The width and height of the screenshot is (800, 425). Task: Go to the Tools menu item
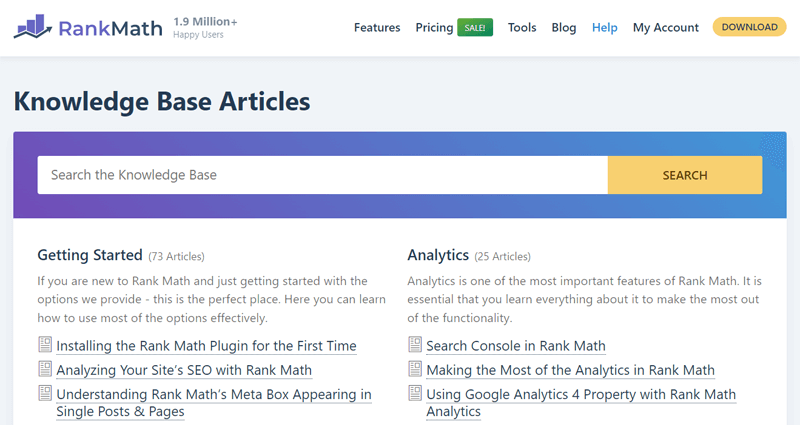522,28
